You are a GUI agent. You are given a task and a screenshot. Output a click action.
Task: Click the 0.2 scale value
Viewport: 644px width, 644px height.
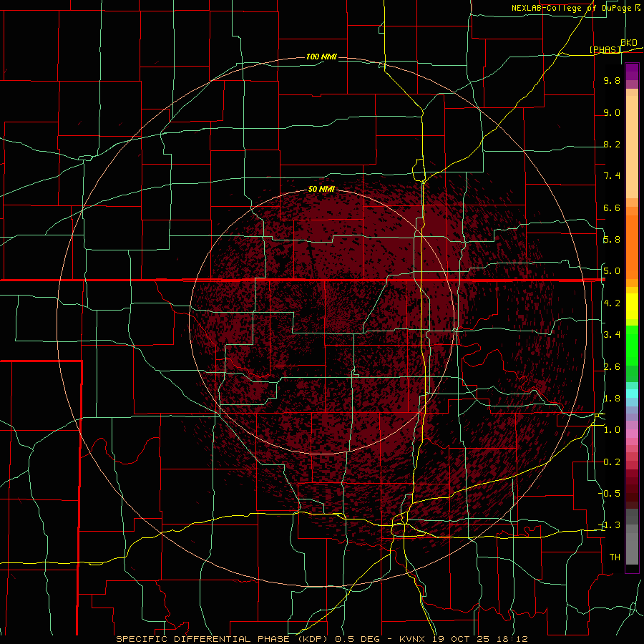coord(612,462)
